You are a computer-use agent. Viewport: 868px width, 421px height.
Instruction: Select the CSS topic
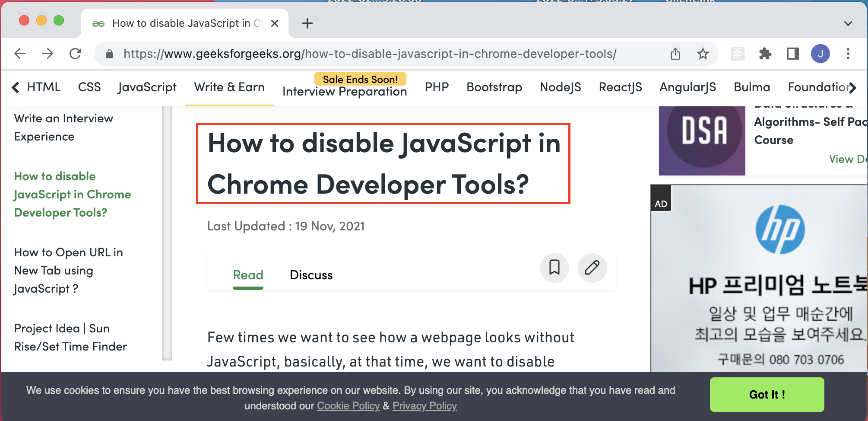[x=89, y=87]
